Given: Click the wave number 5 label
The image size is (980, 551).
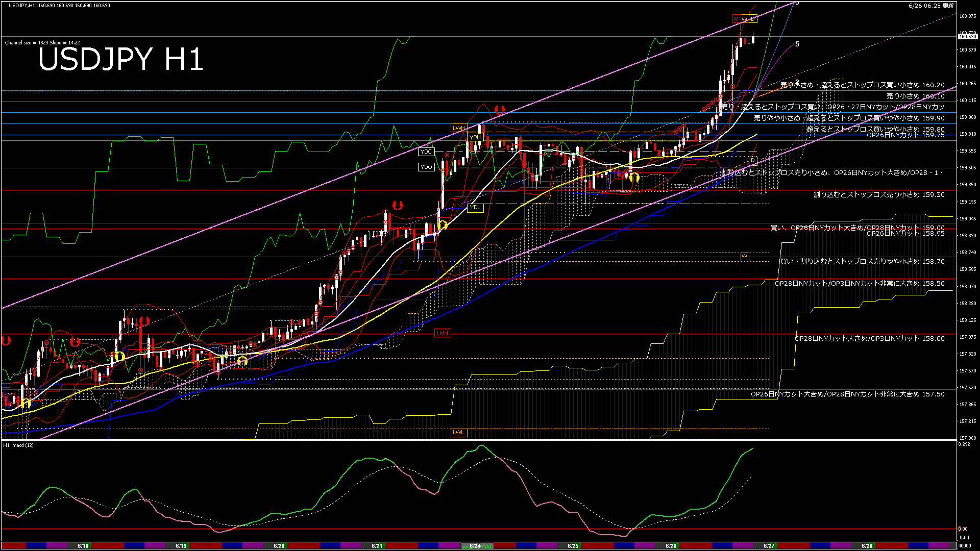Looking at the screenshot, I should pyautogui.click(x=797, y=44).
